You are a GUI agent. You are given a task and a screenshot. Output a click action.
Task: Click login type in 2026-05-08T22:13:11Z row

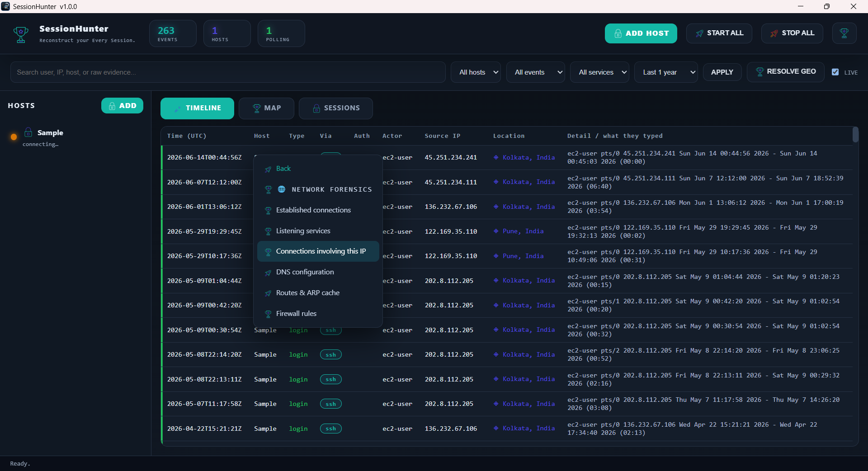[x=298, y=380]
